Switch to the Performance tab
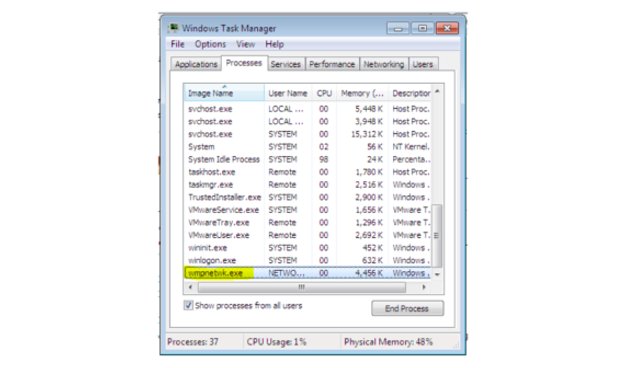The image size is (625, 368). (x=332, y=64)
